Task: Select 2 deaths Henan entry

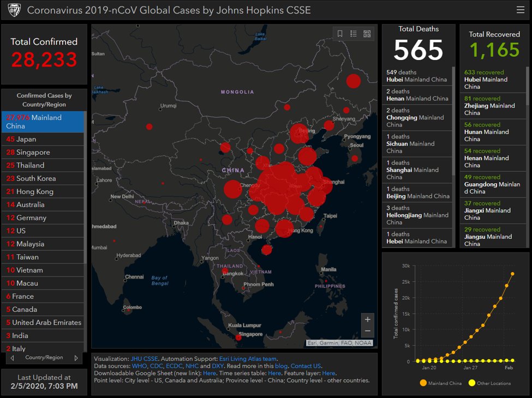Action: click(417, 95)
